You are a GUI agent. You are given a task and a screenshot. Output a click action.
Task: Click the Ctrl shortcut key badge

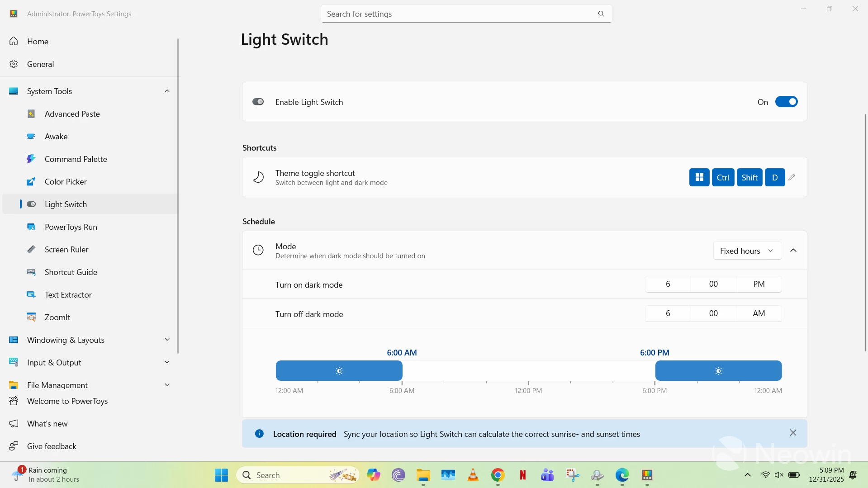(723, 177)
